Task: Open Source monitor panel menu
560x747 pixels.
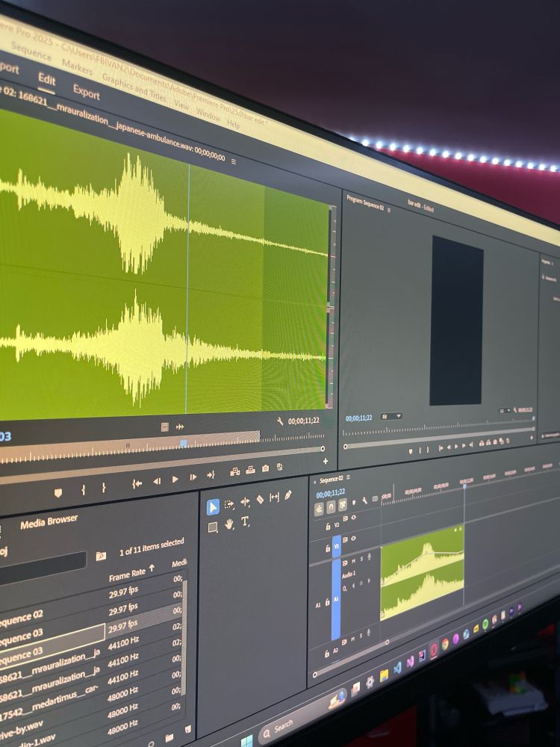Action: tap(233, 161)
